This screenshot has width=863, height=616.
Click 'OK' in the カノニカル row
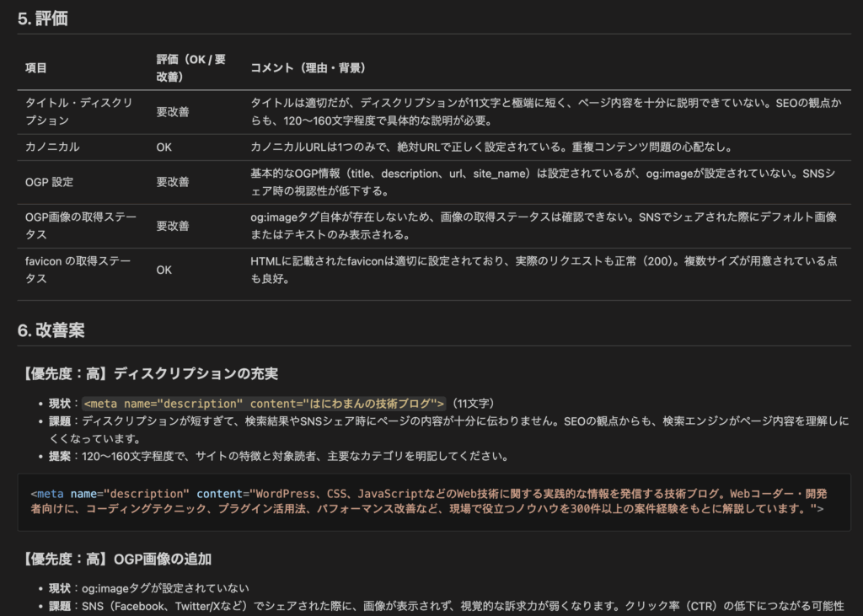click(164, 147)
